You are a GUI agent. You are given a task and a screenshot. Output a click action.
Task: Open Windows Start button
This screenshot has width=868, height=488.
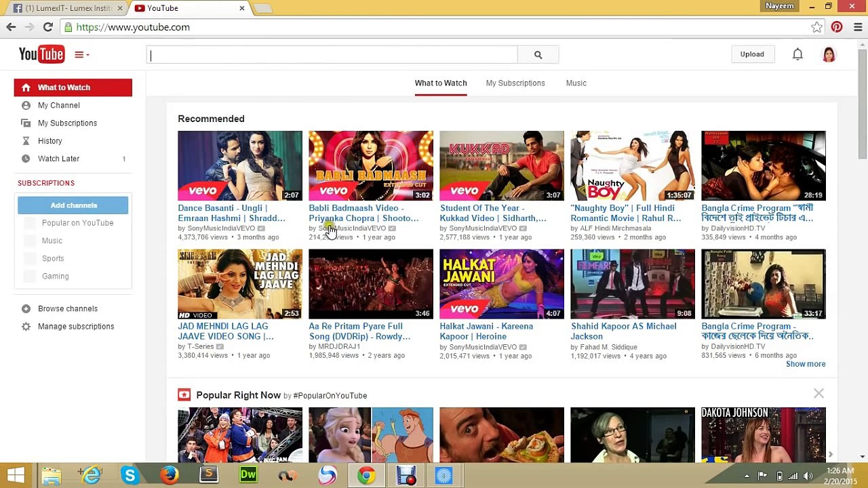pyautogui.click(x=16, y=476)
